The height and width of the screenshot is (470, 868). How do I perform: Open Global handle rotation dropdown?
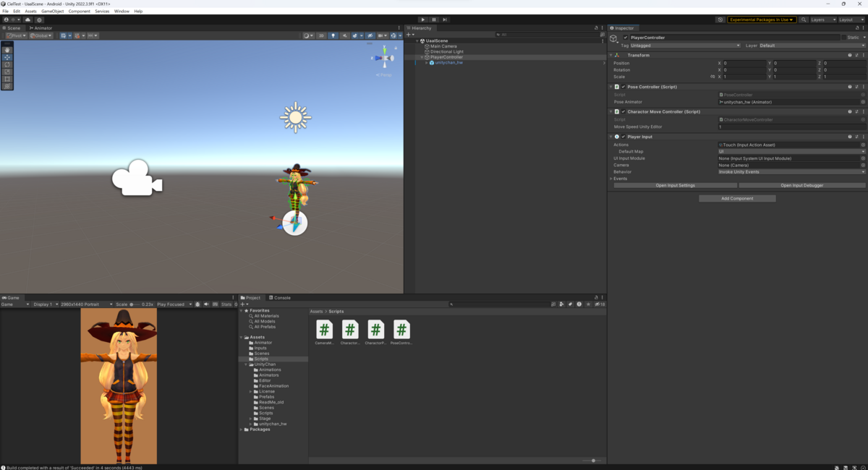point(41,35)
